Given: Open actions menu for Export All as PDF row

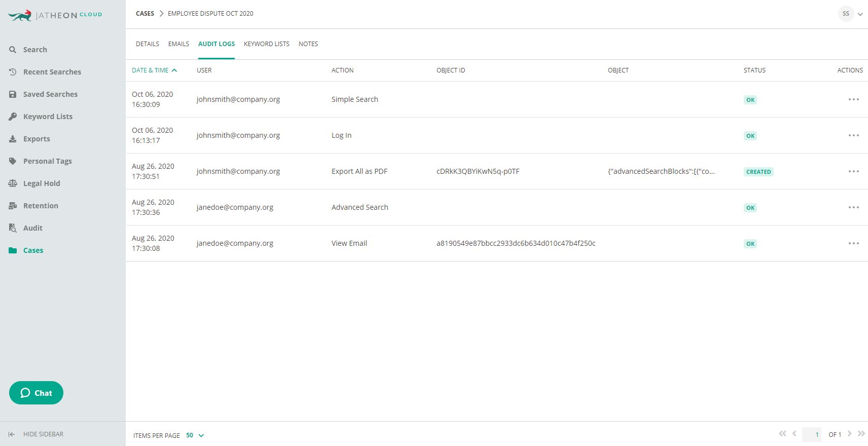Looking at the screenshot, I should (x=854, y=171).
